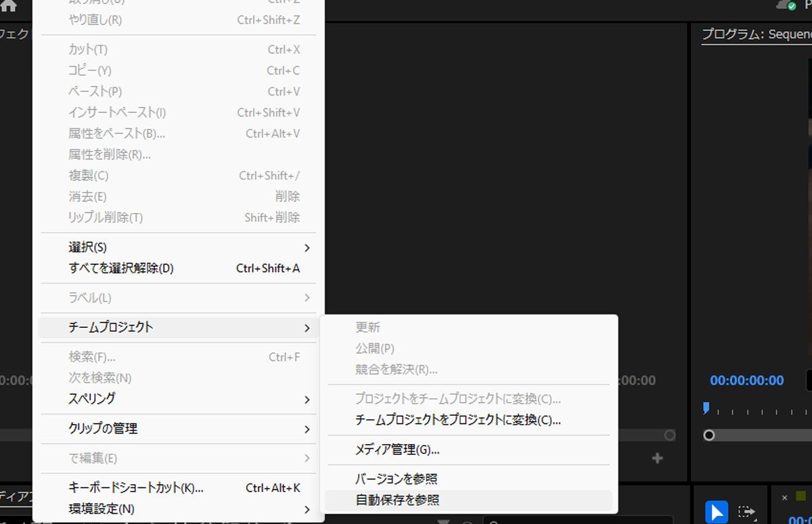The width and height of the screenshot is (812, 524).
Task: Click the greyed ラベル(L) menu entry
Action: [179, 298]
